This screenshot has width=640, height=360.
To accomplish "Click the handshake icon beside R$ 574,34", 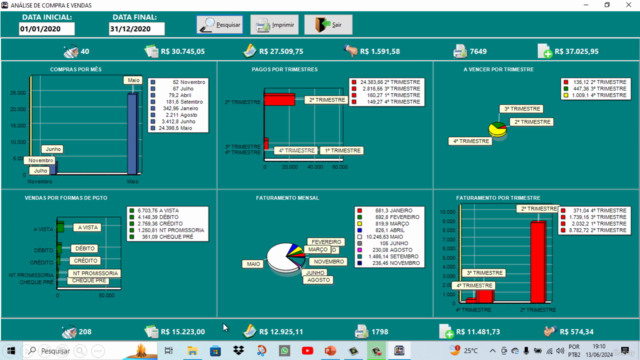I will pyautogui.click(x=551, y=331).
